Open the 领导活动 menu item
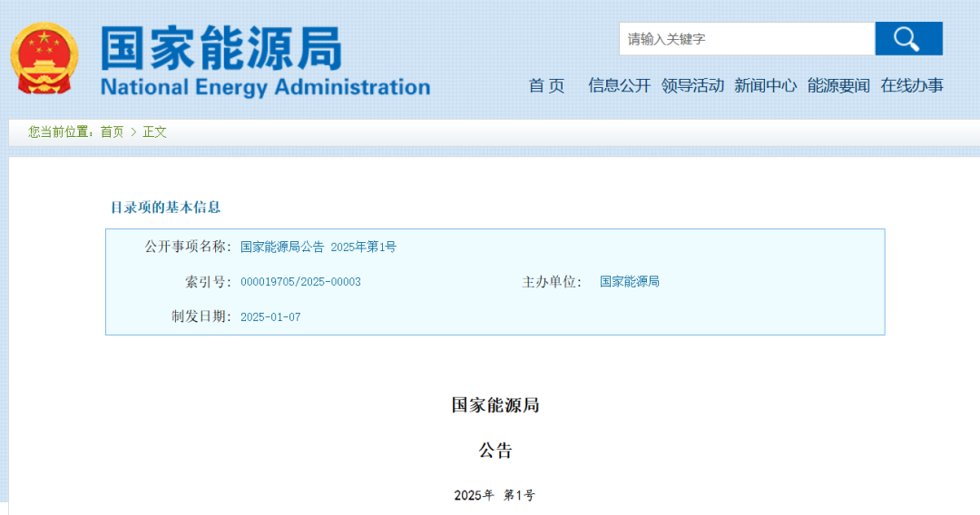The image size is (980, 515). pyautogui.click(x=692, y=85)
